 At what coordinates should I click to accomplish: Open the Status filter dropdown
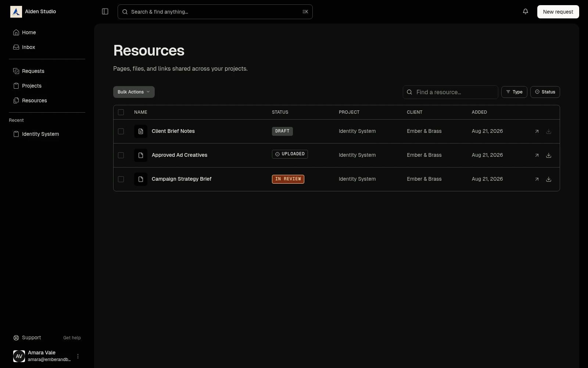pos(545,92)
